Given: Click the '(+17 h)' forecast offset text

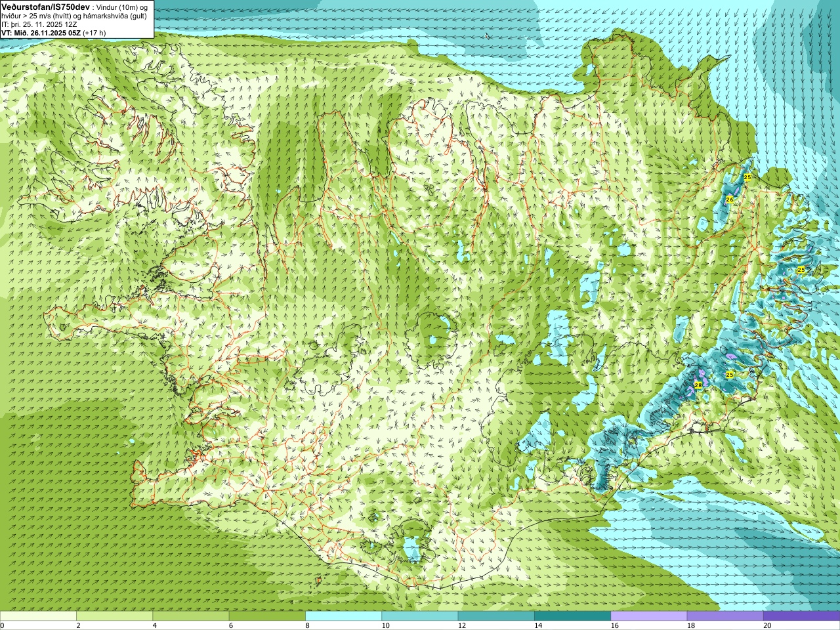Looking at the screenshot, I should pyautogui.click(x=94, y=33).
